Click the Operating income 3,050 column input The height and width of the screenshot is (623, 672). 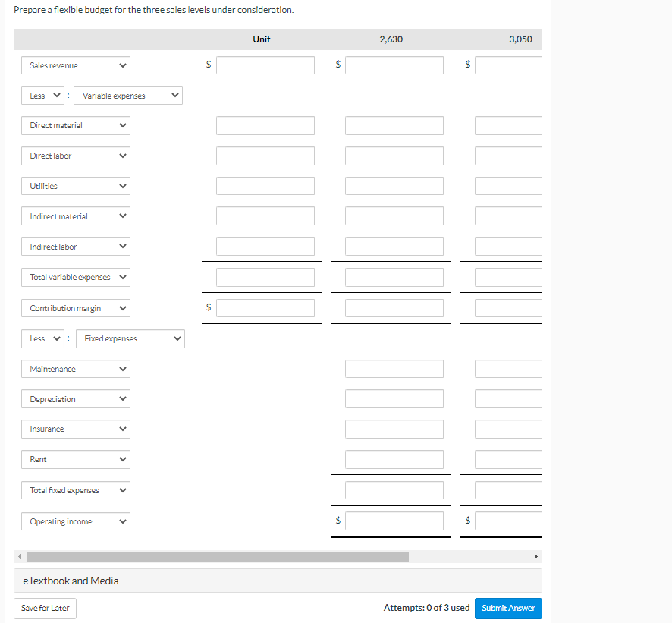pyautogui.click(x=508, y=521)
